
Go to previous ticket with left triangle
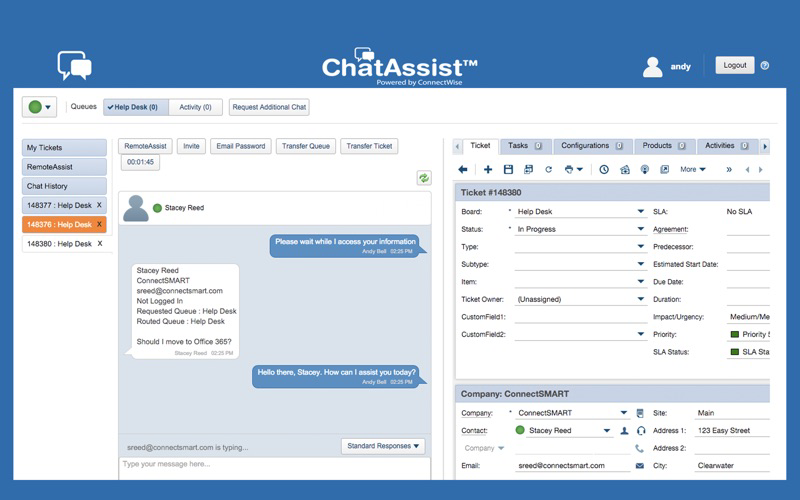click(747, 169)
